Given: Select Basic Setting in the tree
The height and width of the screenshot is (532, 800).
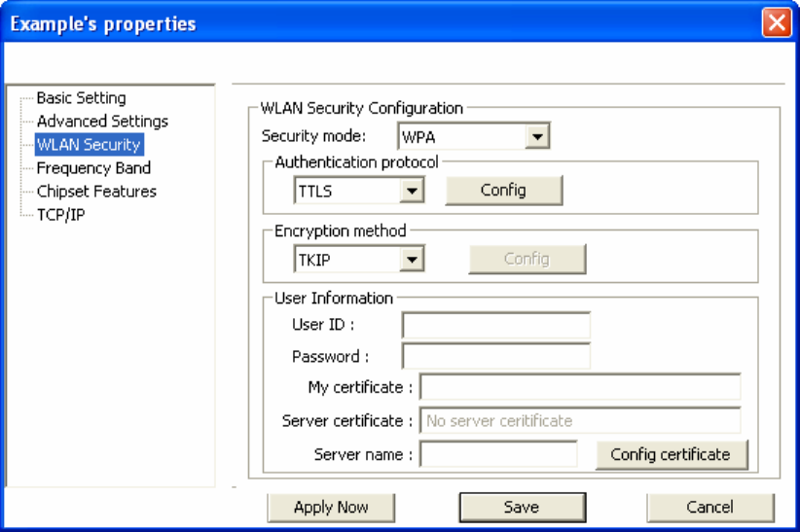Looking at the screenshot, I should click(81, 97).
